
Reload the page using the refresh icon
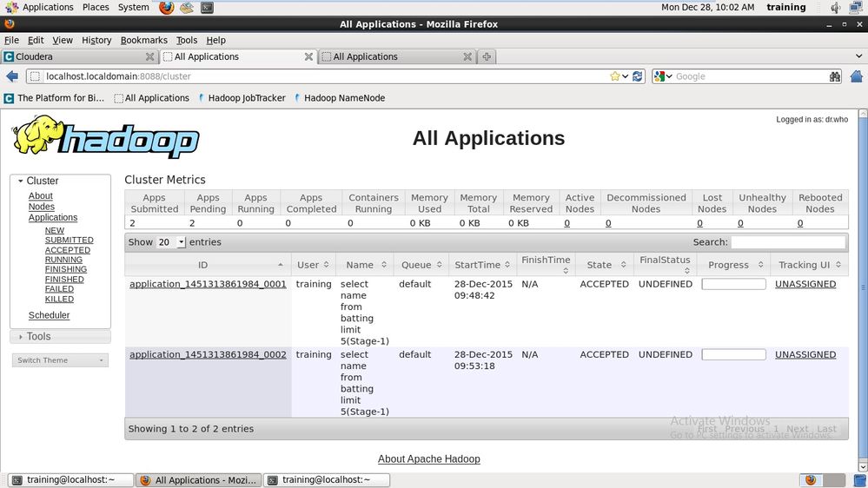point(638,76)
